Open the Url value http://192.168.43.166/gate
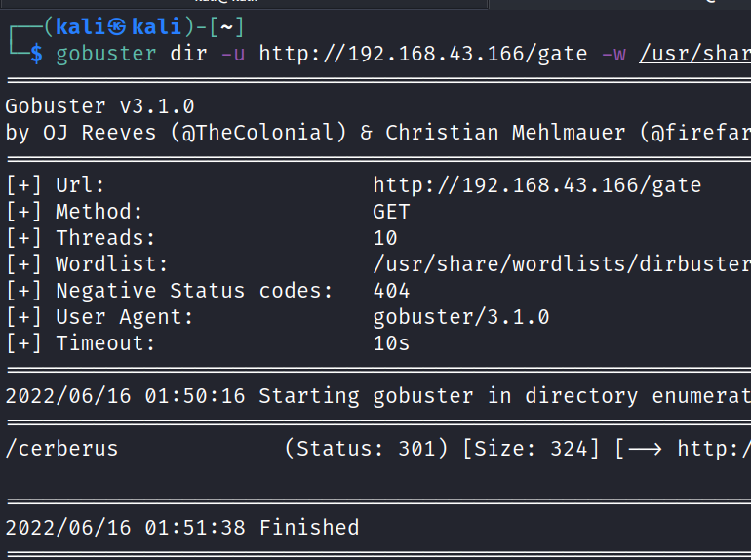 tap(536, 185)
